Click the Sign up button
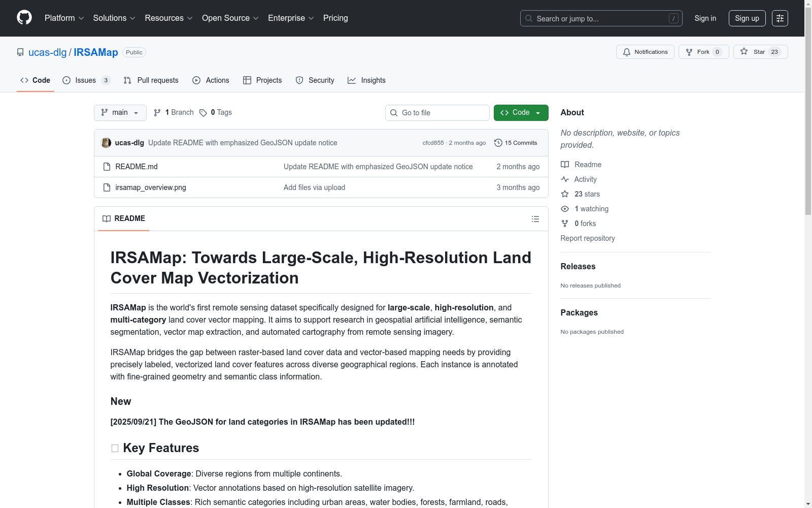Image resolution: width=812 pixels, height=508 pixels. (747, 18)
